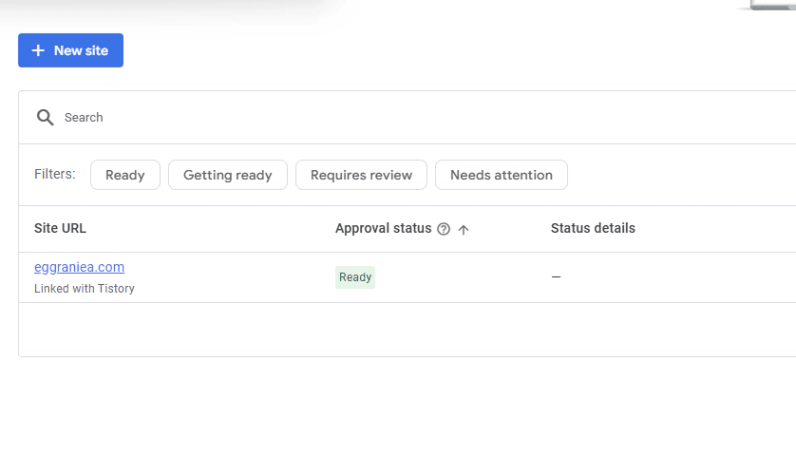Click the empty row below eggraniea.com
Image resolution: width=796 pixels, height=456 pixels.
tap(400, 329)
